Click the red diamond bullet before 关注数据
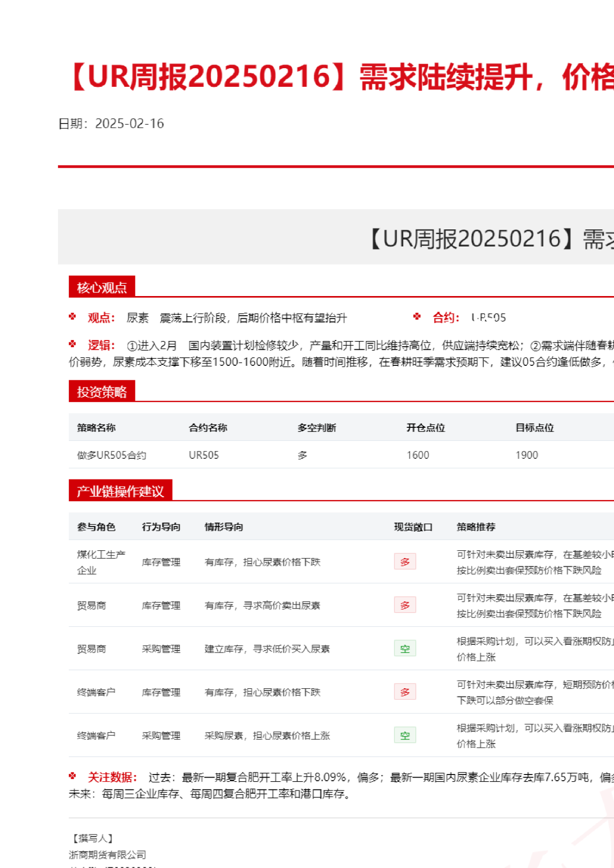The width and height of the screenshot is (614, 868). point(72,776)
